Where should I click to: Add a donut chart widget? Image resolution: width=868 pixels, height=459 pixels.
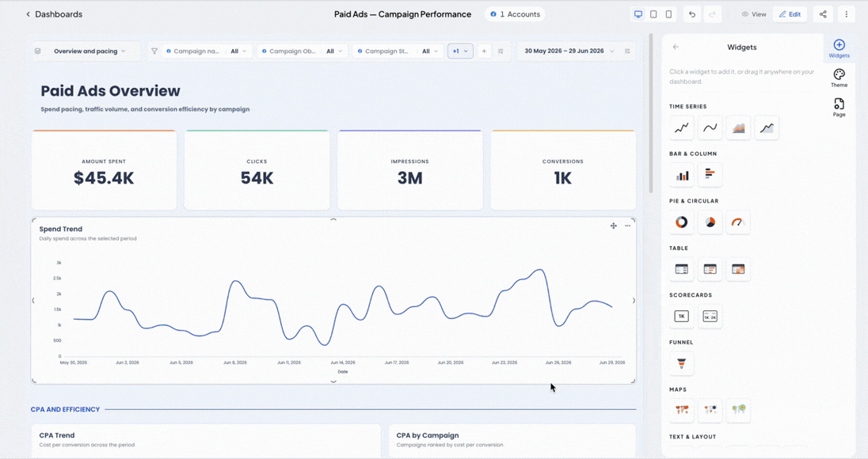(681, 222)
